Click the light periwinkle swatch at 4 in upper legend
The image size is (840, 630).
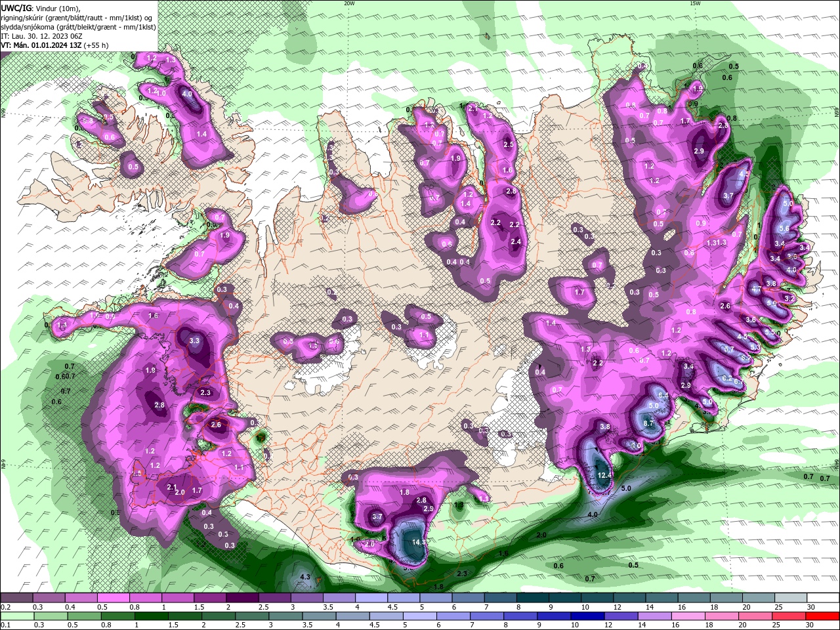(x=372, y=598)
